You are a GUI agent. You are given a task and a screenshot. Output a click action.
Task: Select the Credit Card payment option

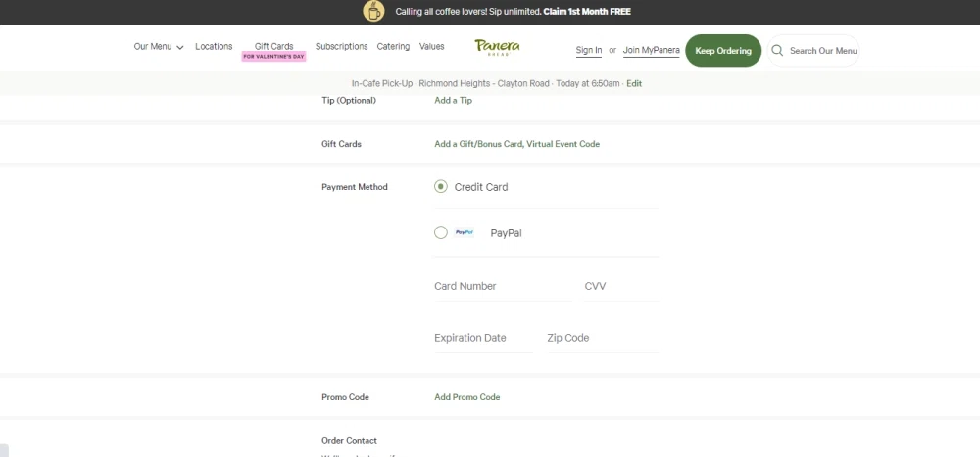441,187
